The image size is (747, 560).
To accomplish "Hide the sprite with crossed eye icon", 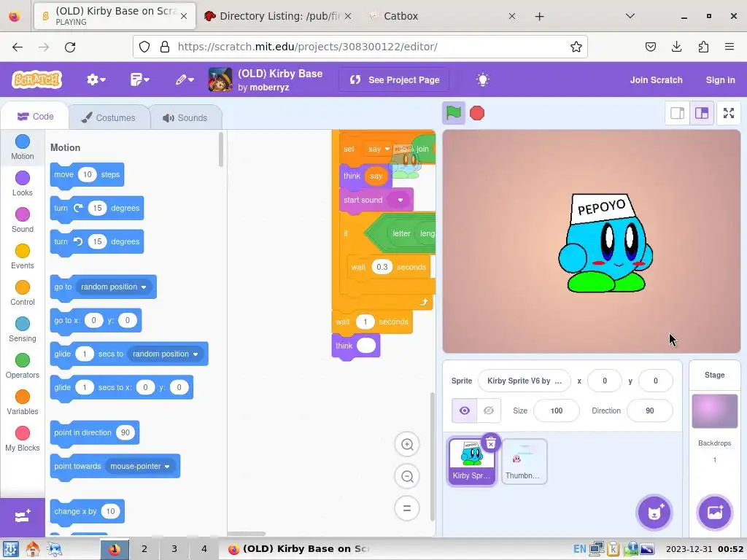I will 488,411.
